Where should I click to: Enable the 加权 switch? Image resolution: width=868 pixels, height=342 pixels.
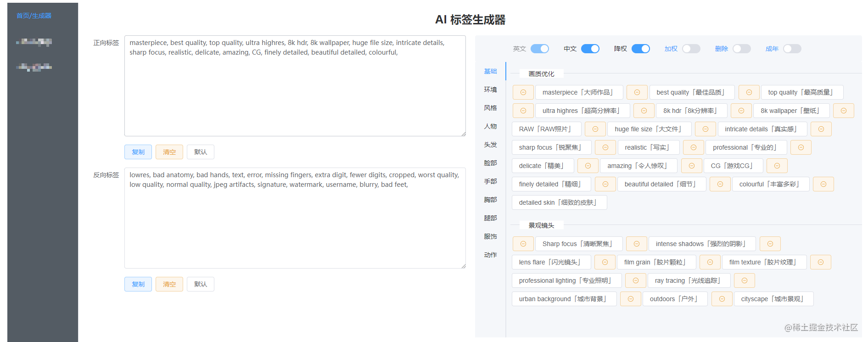[x=691, y=49]
